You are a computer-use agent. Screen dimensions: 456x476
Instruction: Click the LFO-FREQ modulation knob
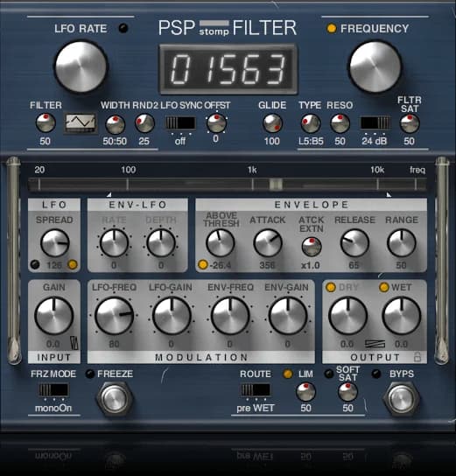point(114,316)
